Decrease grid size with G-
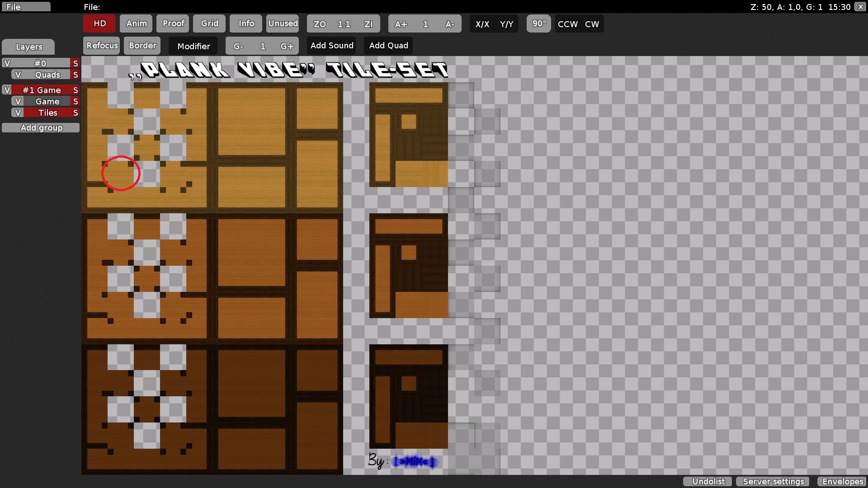The width and height of the screenshot is (868, 488). coord(238,46)
